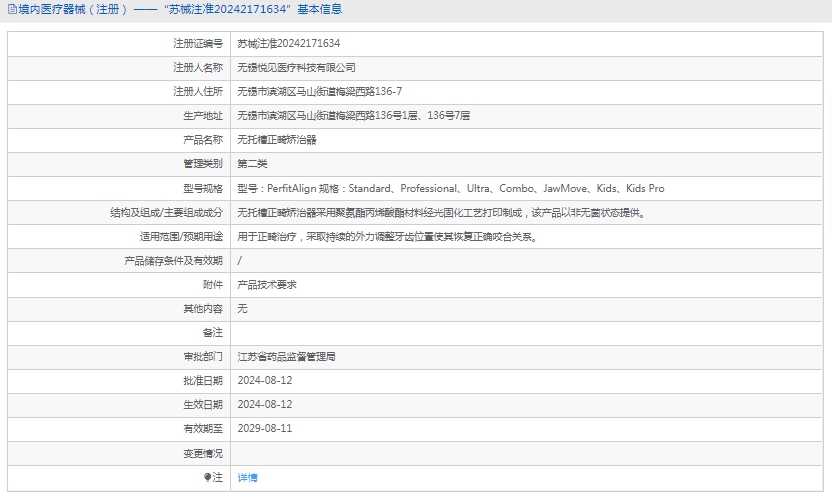Image resolution: width=832 pixels, height=500 pixels.
Task: Click the registrant name 无锡悦见医疗科技有限公司
Action: 296,68
